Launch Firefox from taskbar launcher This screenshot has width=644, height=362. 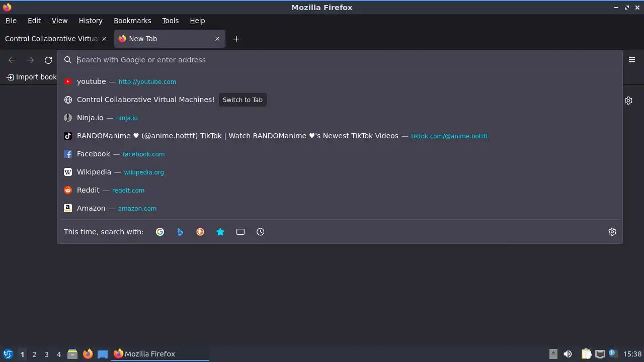(88, 354)
